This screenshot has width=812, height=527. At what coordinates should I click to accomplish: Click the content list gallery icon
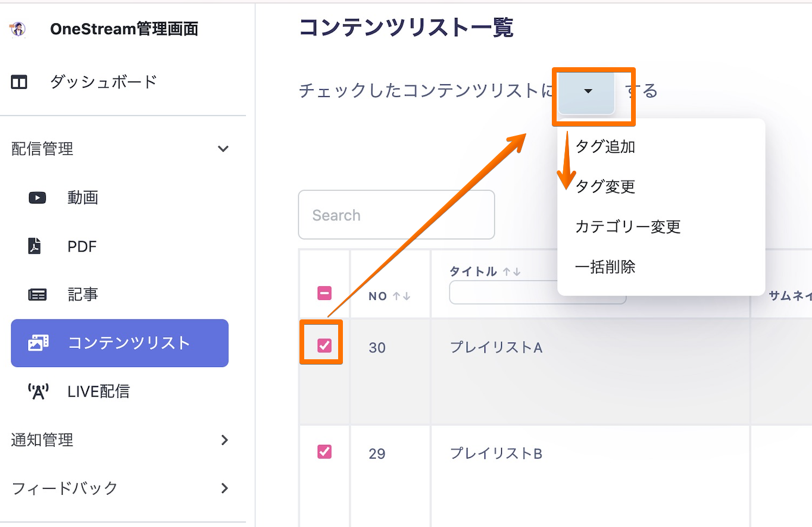click(38, 343)
